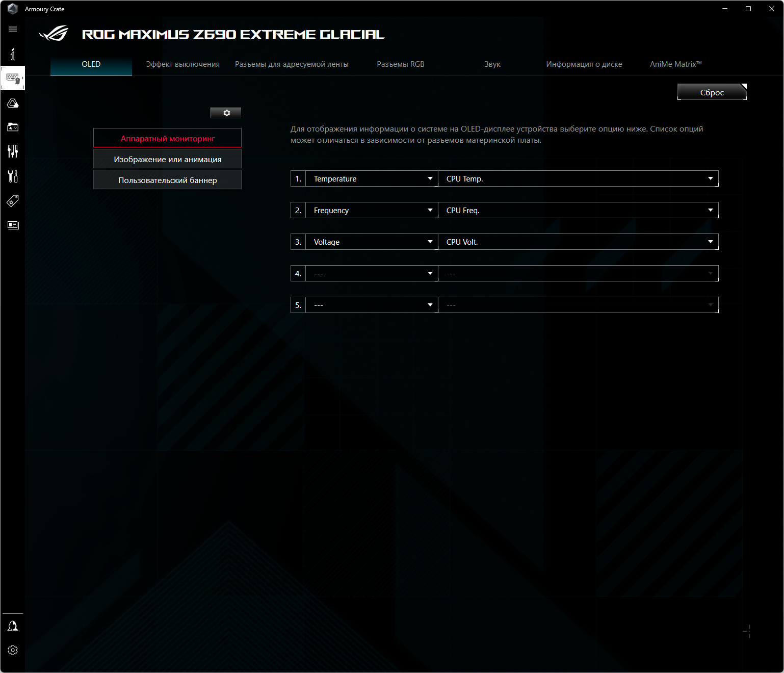Open the Voltage category dropdown in row 3
This screenshot has width=784, height=673.
[x=372, y=242]
